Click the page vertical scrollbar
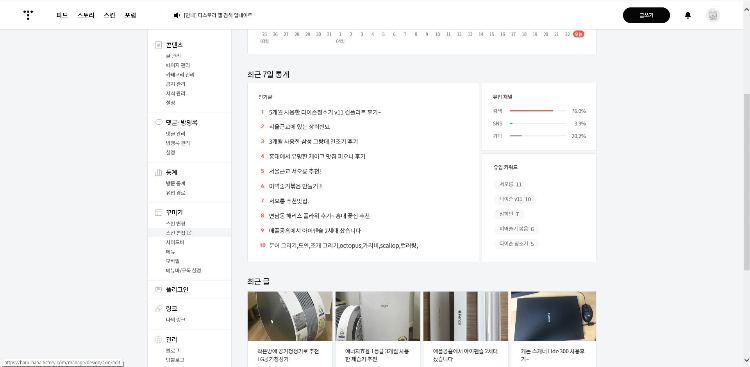 pos(747,182)
